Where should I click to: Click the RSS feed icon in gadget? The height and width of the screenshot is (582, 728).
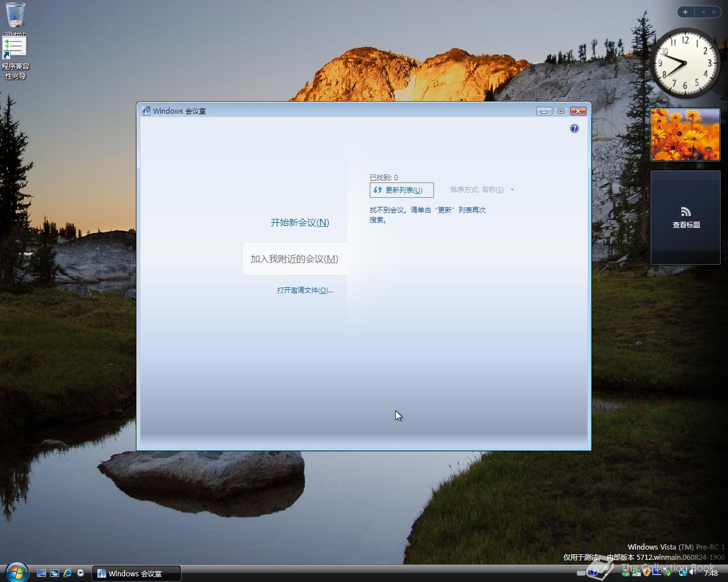pos(686,211)
